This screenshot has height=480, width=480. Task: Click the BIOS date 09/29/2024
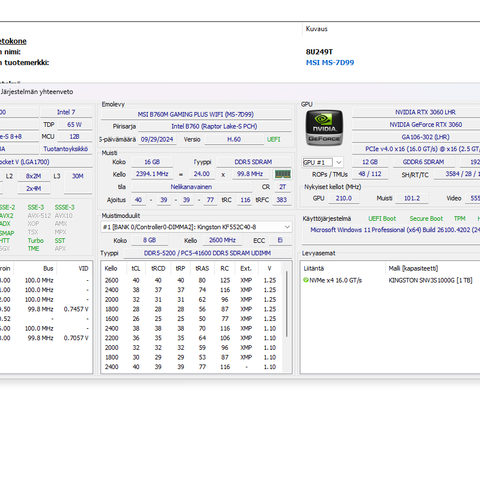coord(157,139)
